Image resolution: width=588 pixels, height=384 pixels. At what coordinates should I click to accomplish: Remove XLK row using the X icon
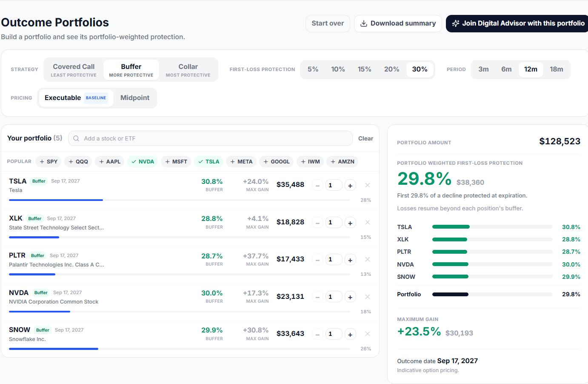[x=368, y=222]
